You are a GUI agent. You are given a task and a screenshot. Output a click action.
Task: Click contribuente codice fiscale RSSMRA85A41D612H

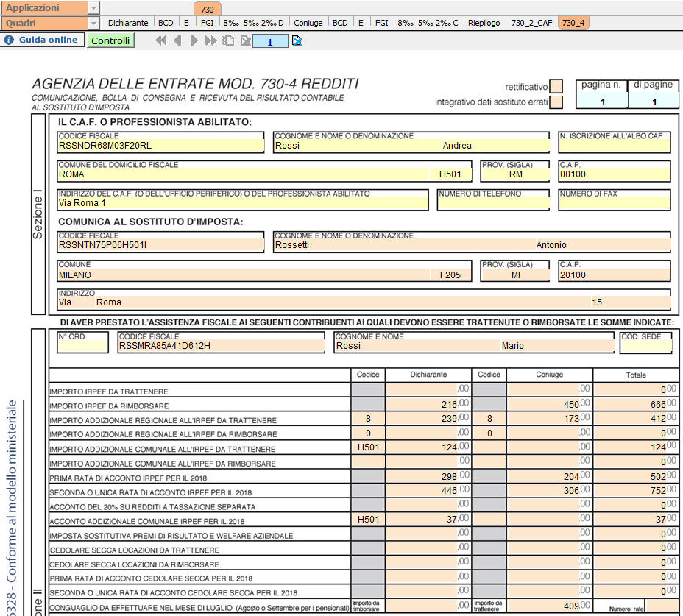[x=222, y=345]
